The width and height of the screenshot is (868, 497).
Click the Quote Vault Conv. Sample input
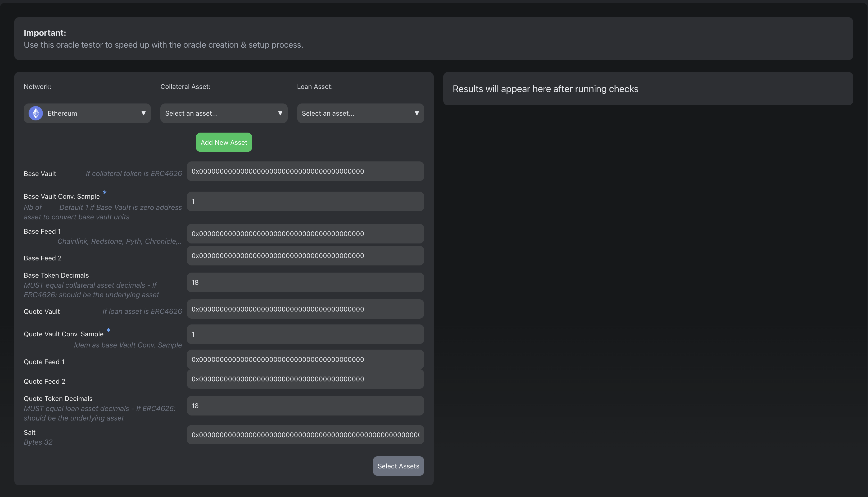[305, 334]
